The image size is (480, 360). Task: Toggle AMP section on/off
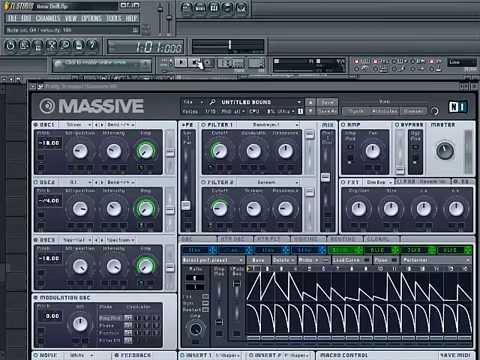point(344,125)
